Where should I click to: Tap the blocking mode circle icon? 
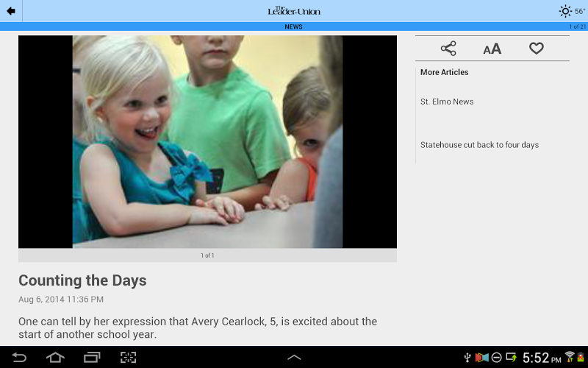click(497, 358)
